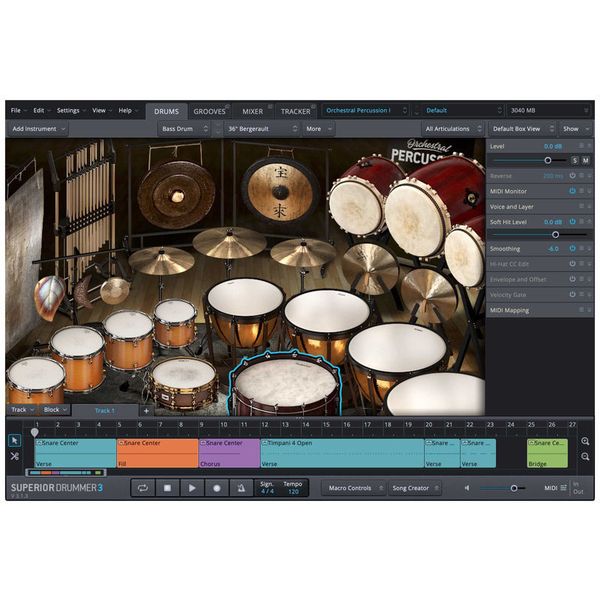Toggle the loop playback button
The height and width of the screenshot is (600, 600).
pyautogui.click(x=143, y=488)
